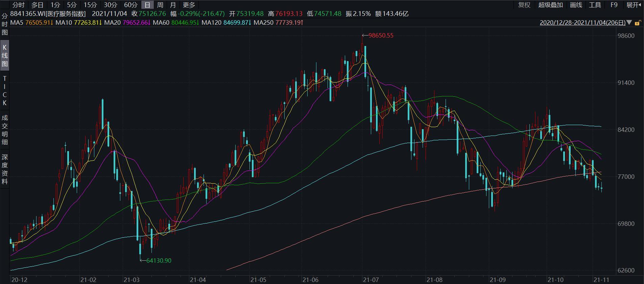Expand the side panel with 展开 arrow
Viewport: 644px width, 284px height.
click(x=634, y=5)
